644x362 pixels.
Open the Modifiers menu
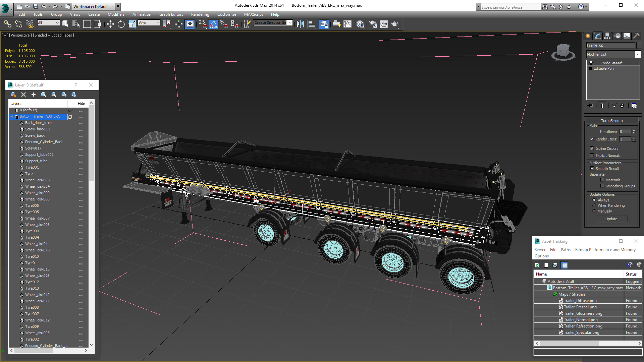[x=116, y=14]
